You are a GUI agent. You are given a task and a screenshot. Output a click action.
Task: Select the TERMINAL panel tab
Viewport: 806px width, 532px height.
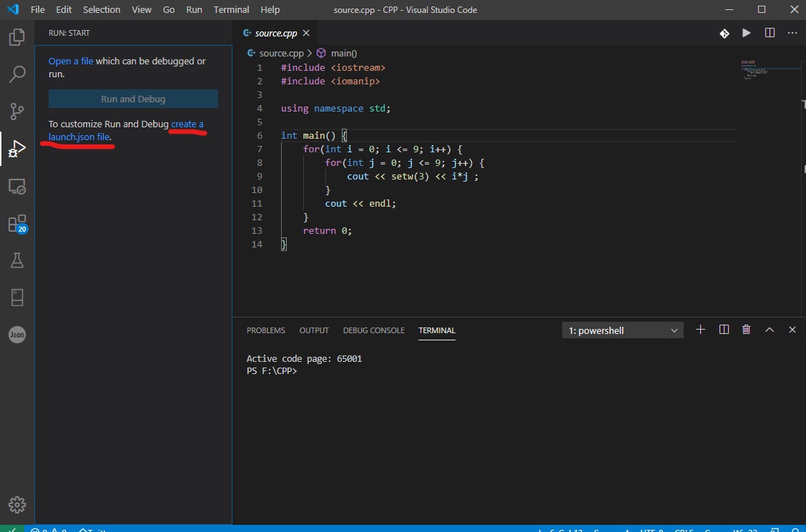437,330
